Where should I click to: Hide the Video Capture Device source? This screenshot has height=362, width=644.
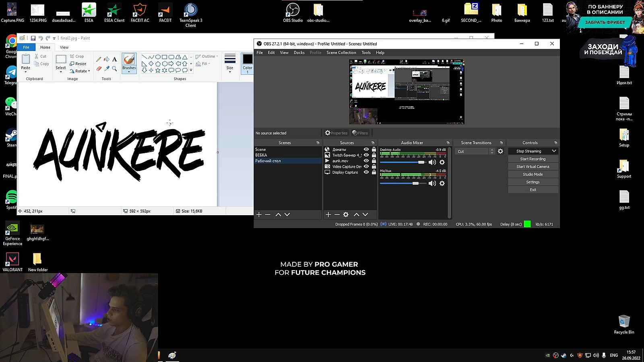366,166
